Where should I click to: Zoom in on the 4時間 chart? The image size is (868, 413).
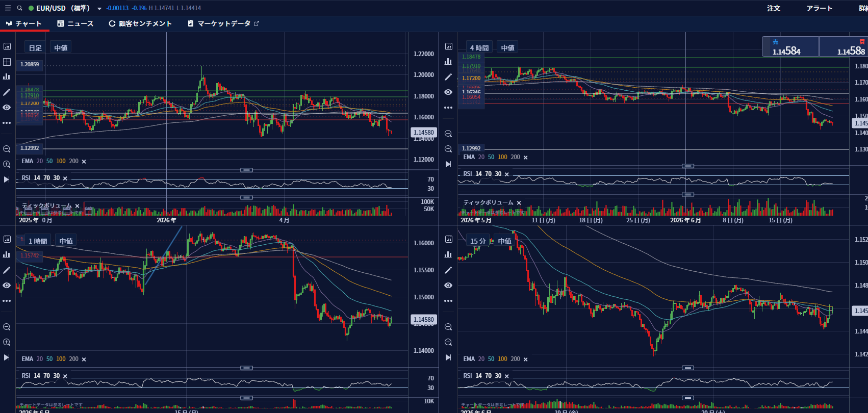(x=448, y=149)
